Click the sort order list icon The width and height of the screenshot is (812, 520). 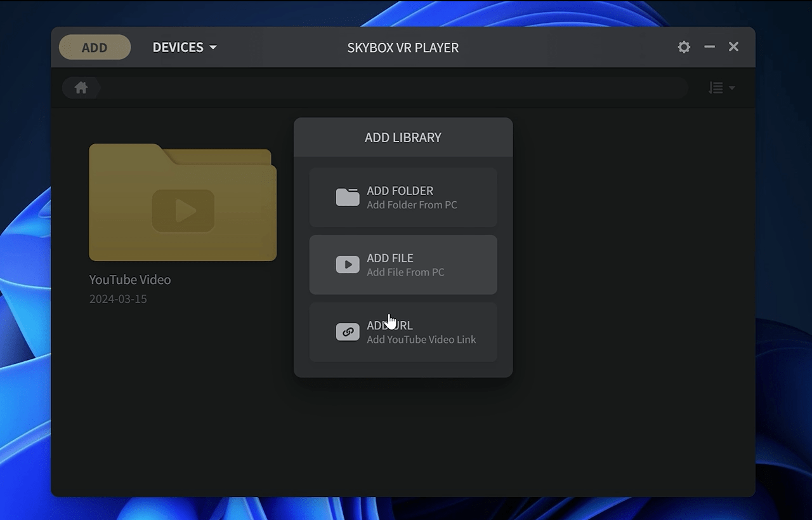(x=716, y=88)
